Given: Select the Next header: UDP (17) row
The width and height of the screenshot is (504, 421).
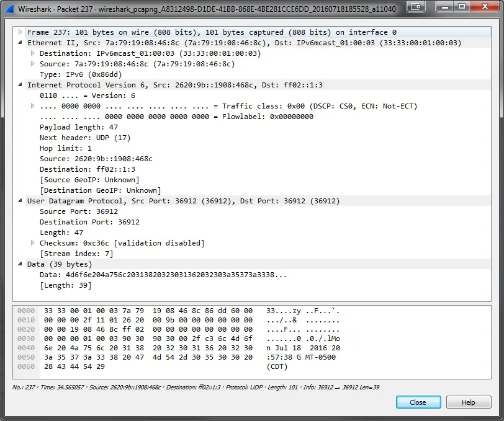Looking at the screenshot, I should click(85, 138).
